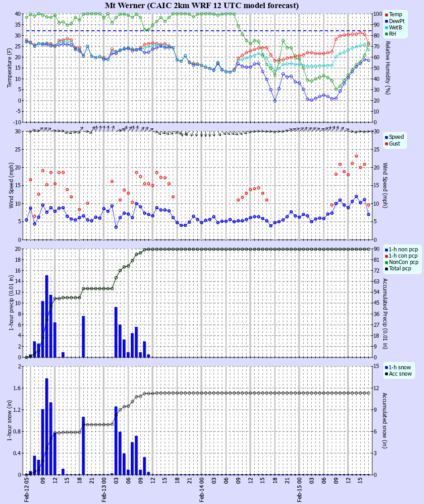Select the RH legend marker

[x=386, y=33]
